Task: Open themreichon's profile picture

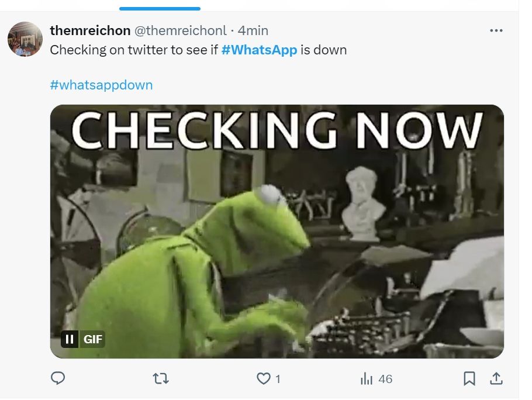Action: [25, 39]
